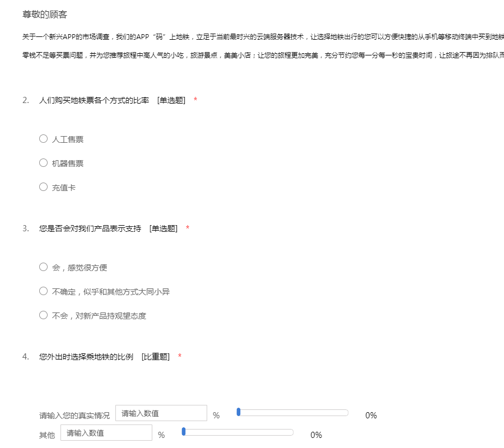Click the slider track for 请输入您的真实情况
This screenshot has height=448, width=504.
(x=293, y=413)
